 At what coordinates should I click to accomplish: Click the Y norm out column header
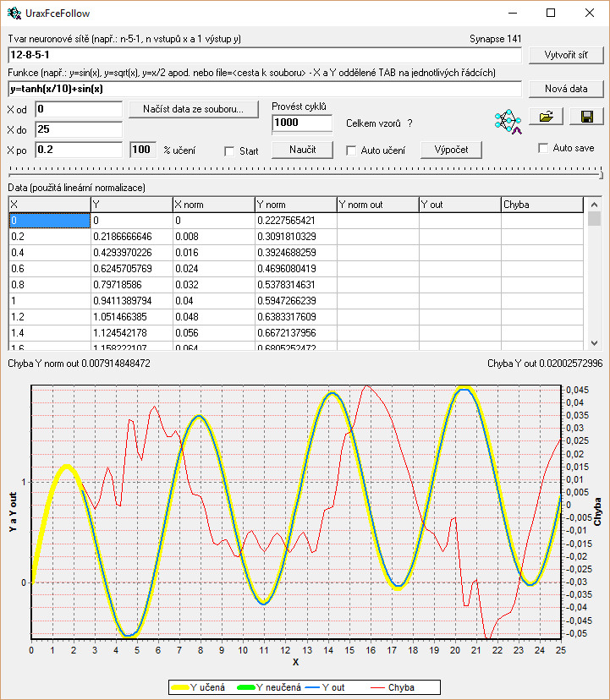[378, 205]
